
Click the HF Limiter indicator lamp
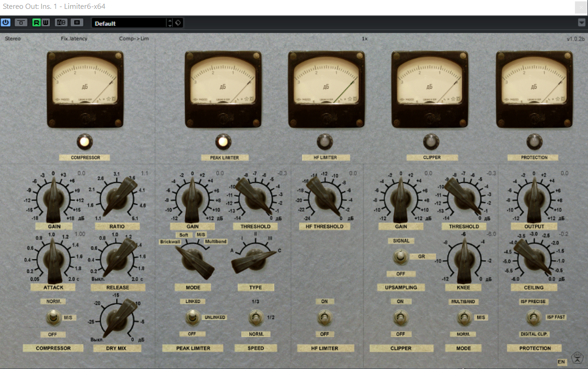pyautogui.click(x=325, y=142)
